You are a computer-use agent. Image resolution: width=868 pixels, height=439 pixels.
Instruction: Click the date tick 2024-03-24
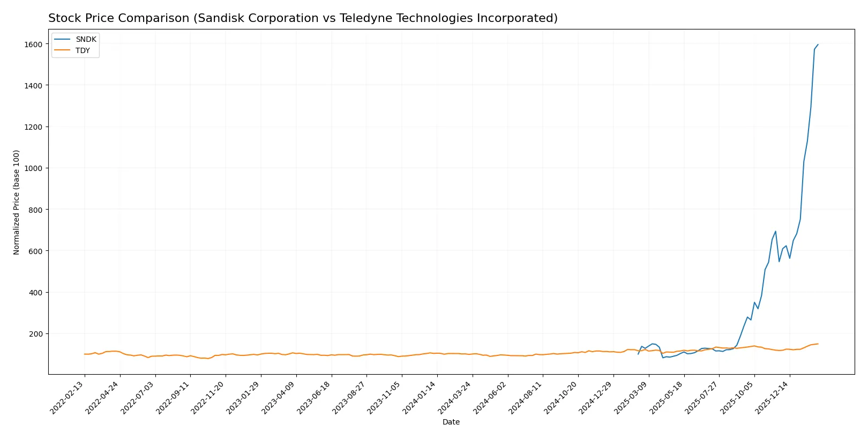[x=456, y=398]
